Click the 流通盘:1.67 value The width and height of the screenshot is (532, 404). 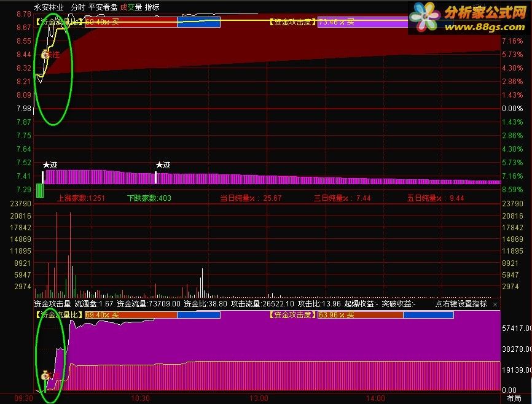[x=94, y=304]
